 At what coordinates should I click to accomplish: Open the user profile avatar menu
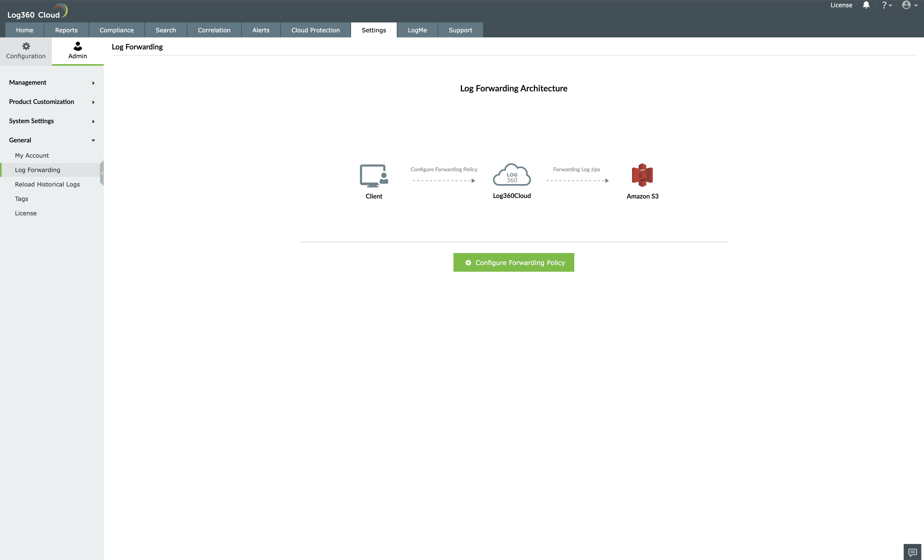coord(909,5)
